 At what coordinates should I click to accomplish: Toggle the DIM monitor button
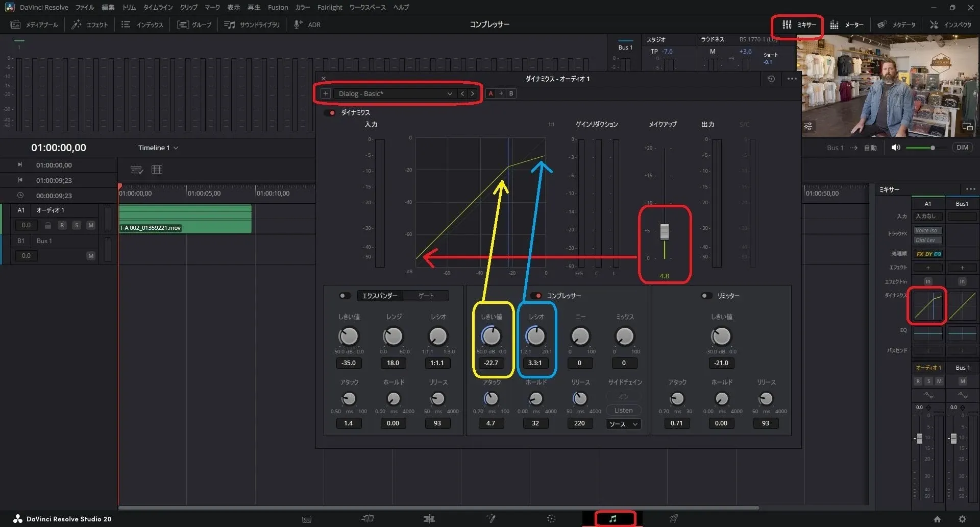pos(962,148)
